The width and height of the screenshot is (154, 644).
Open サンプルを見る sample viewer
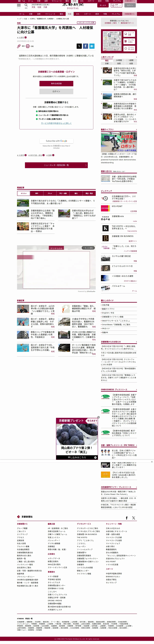pos(129,41)
